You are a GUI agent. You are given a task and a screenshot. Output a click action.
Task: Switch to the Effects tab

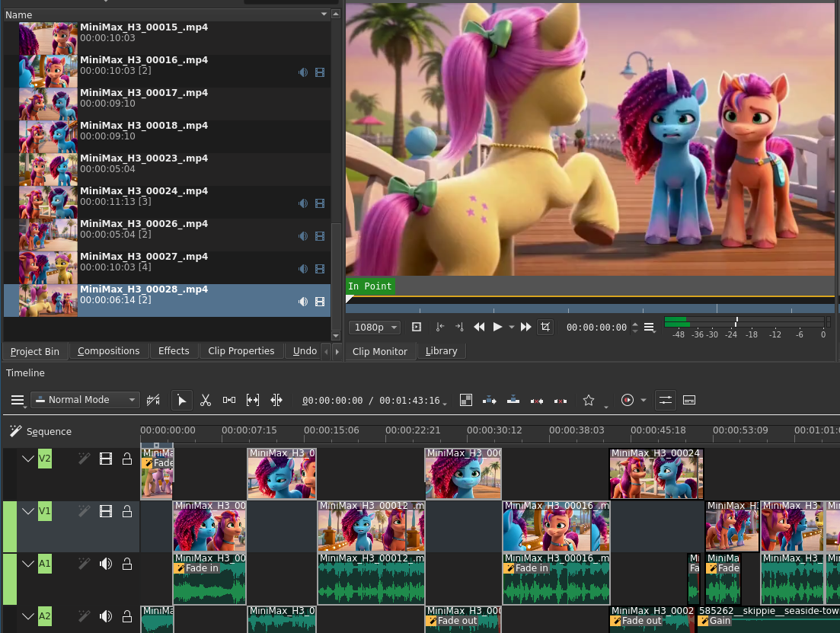pos(174,351)
